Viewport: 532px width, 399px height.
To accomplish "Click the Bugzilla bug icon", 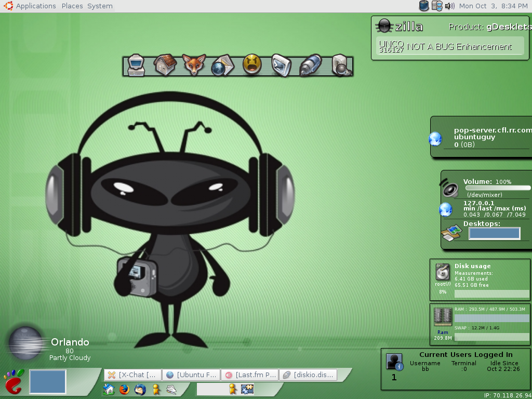I will click(384, 25).
